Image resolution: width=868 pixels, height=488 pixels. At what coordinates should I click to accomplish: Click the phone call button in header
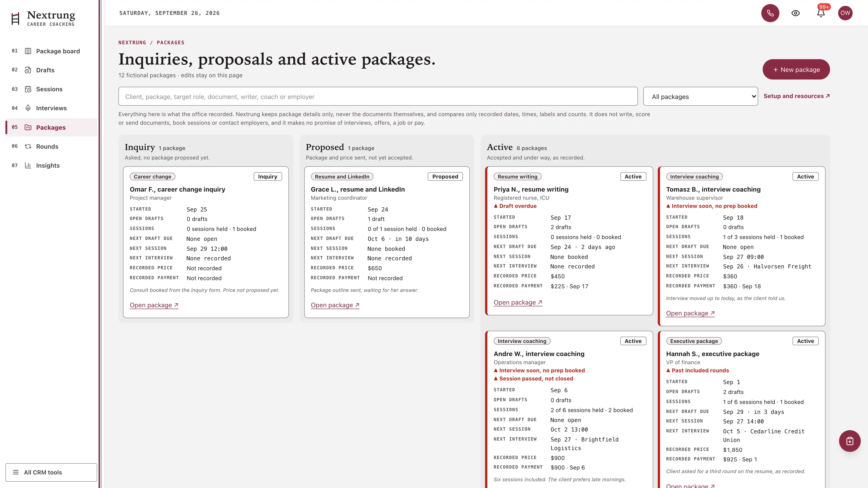pyautogui.click(x=770, y=13)
